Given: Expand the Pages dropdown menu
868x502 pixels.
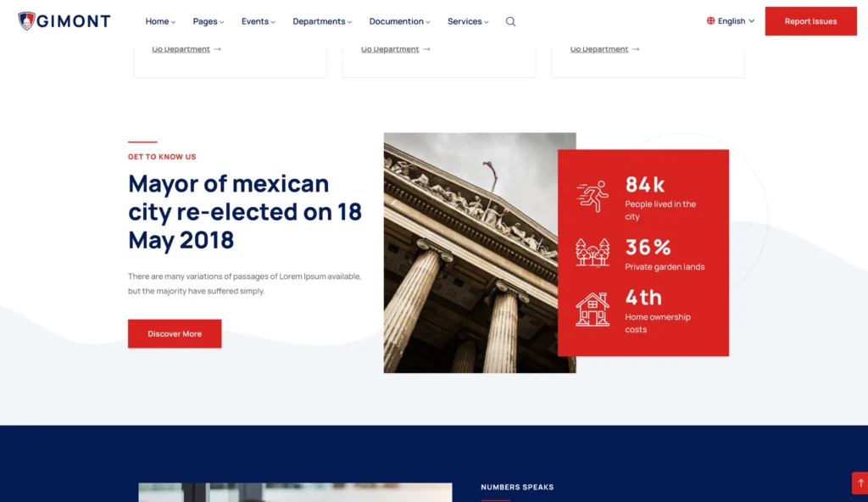Looking at the screenshot, I should 209,22.
